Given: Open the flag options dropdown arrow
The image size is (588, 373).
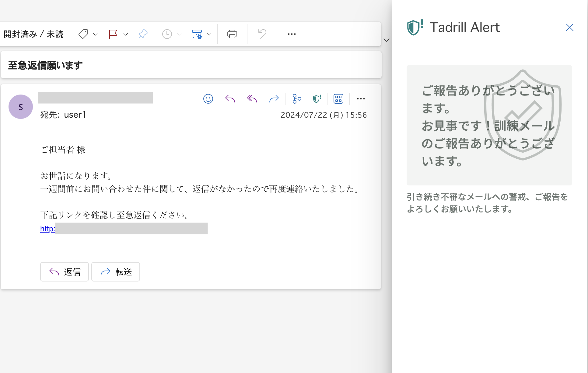Looking at the screenshot, I should 126,34.
